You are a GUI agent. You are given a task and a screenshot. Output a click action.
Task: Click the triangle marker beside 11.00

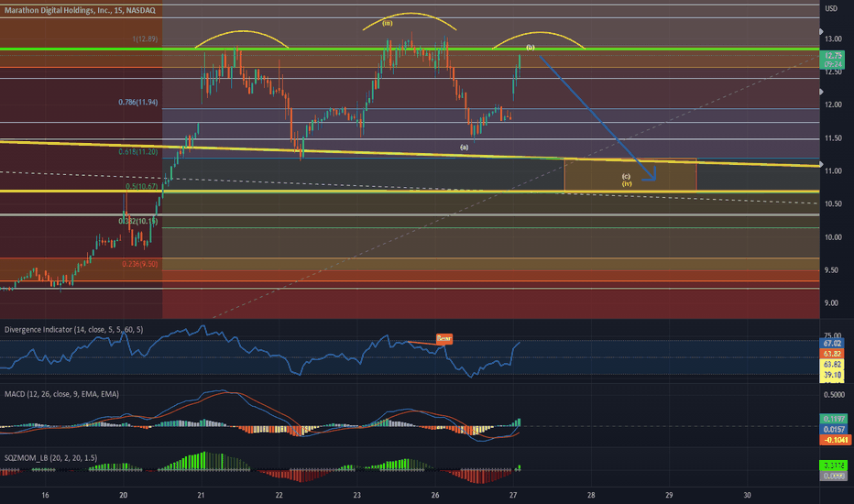(821, 164)
